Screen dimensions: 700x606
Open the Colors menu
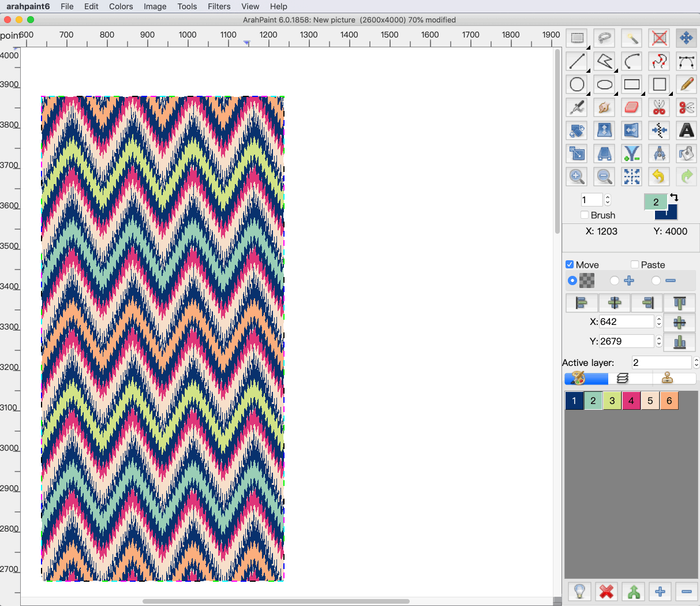[121, 6]
